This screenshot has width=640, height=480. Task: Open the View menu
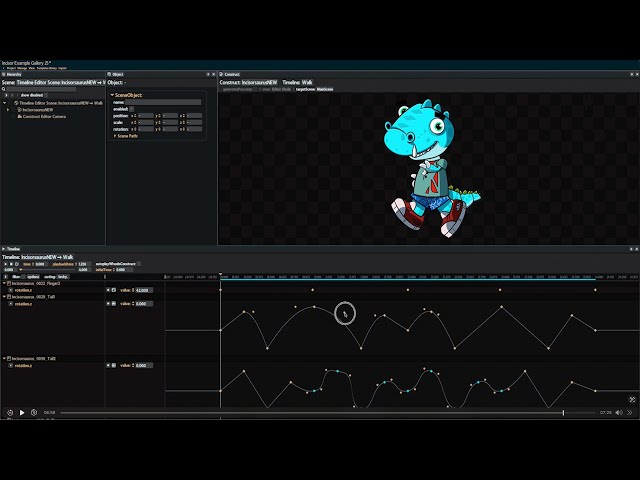pyautogui.click(x=31, y=68)
